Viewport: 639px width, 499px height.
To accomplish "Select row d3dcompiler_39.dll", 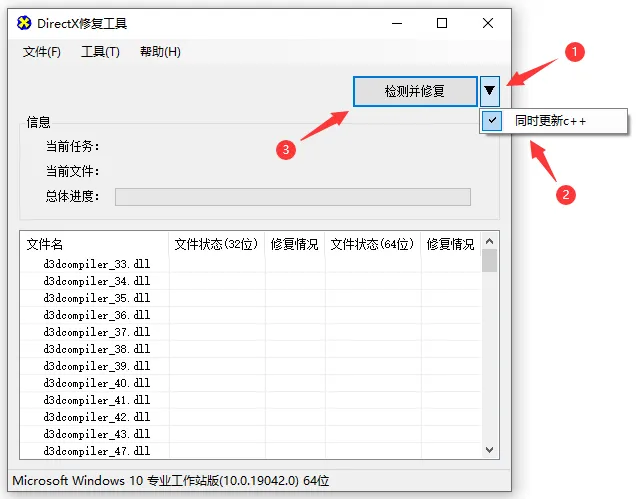I will pos(251,366).
